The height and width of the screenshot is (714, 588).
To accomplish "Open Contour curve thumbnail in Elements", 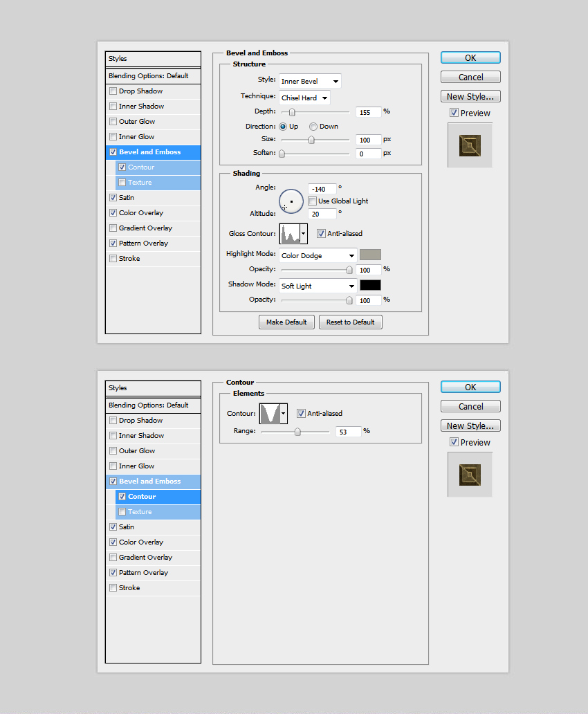I will click(x=270, y=414).
